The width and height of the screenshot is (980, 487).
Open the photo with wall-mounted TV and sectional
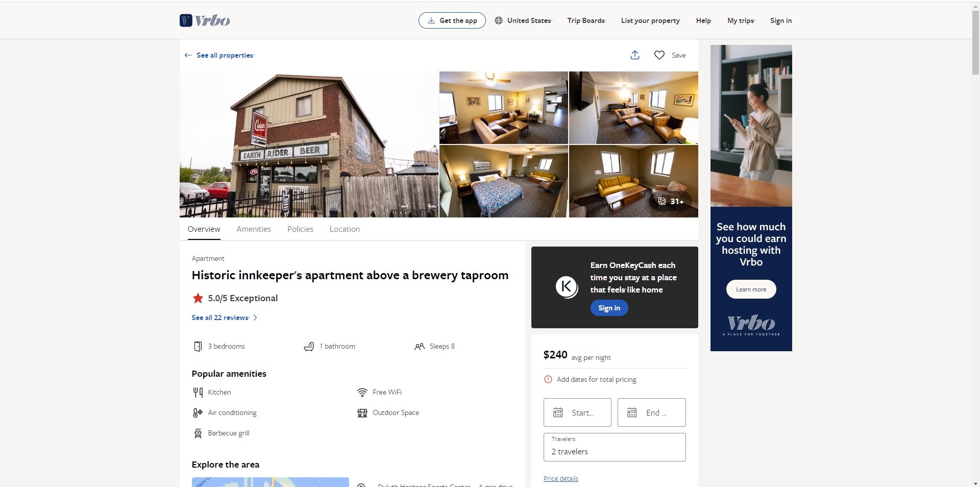[633, 108]
